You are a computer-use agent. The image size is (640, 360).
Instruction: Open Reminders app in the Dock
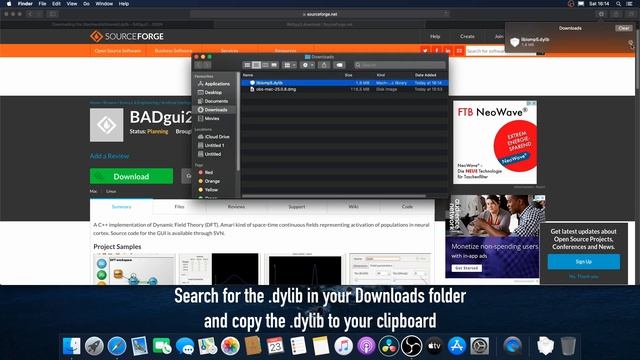coord(298,346)
